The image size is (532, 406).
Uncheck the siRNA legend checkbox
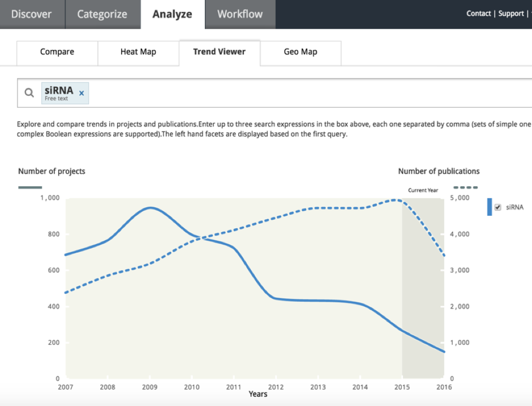tap(497, 207)
